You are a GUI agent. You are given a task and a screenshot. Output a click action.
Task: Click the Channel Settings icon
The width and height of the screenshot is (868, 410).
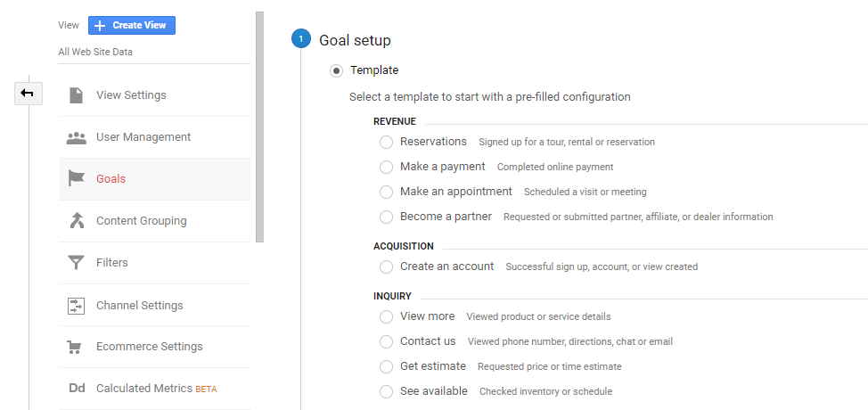(77, 306)
